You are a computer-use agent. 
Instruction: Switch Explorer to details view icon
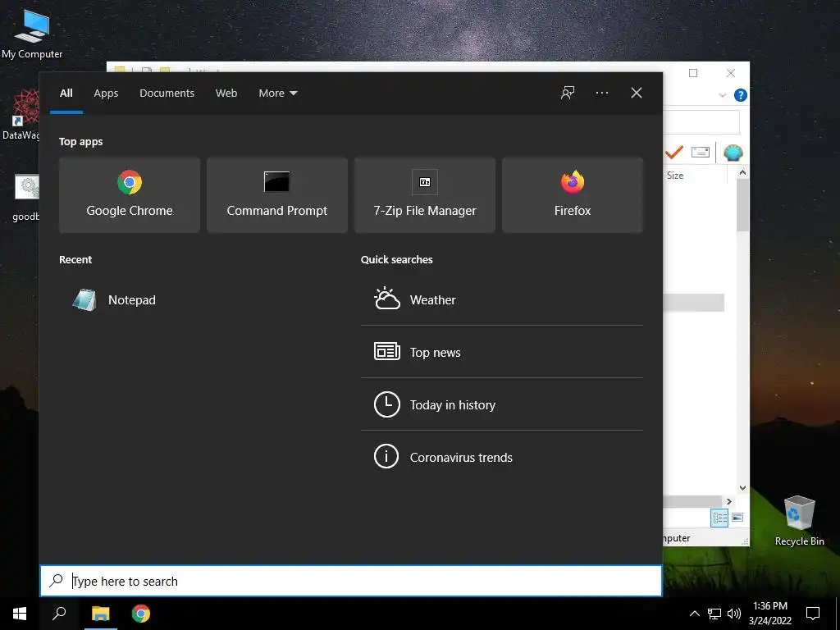tap(719, 518)
